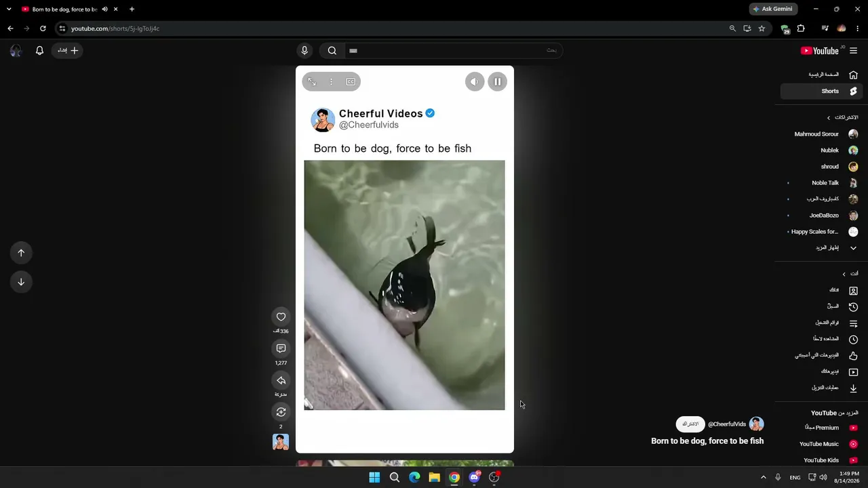Open the tab search dropdown arrow
Image resolution: width=868 pixels, height=488 pixels.
9,9
